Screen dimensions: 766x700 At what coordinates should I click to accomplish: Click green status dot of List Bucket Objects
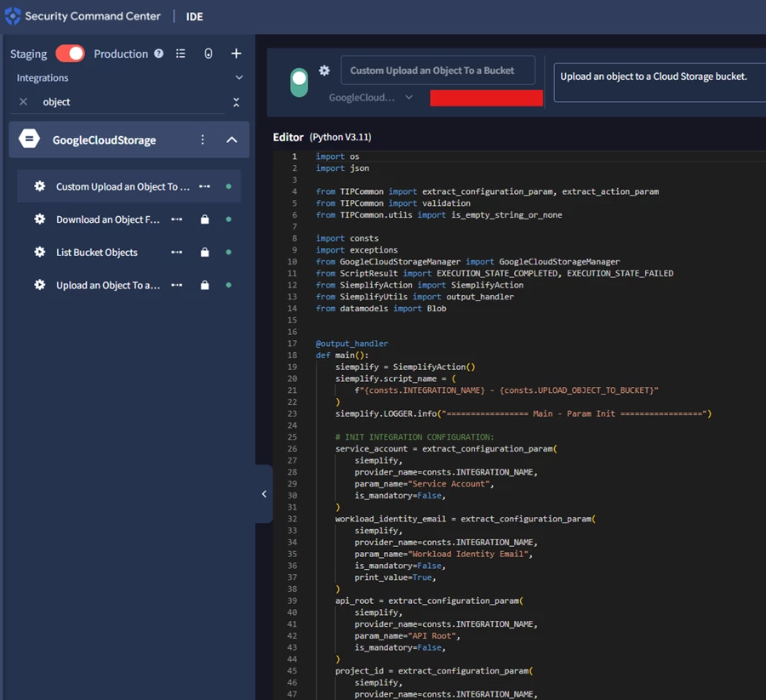pyautogui.click(x=228, y=253)
